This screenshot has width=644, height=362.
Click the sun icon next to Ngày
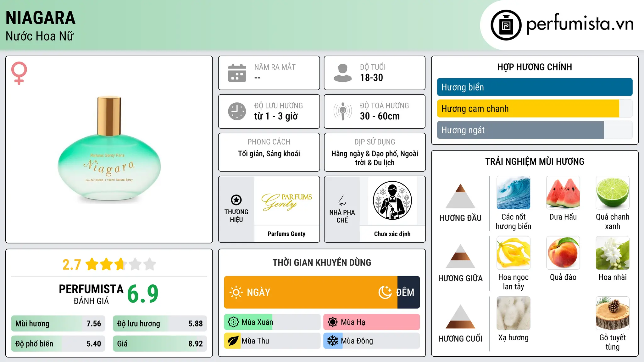[x=236, y=292]
